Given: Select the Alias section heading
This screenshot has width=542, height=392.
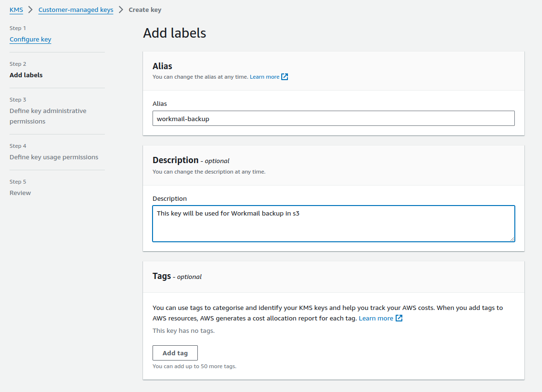Looking at the screenshot, I should pos(162,66).
